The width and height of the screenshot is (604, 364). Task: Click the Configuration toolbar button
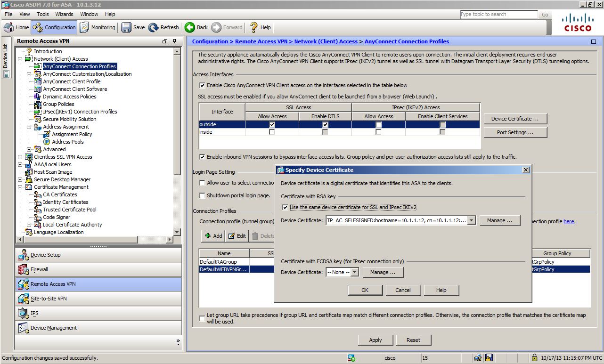click(x=54, y=27)
